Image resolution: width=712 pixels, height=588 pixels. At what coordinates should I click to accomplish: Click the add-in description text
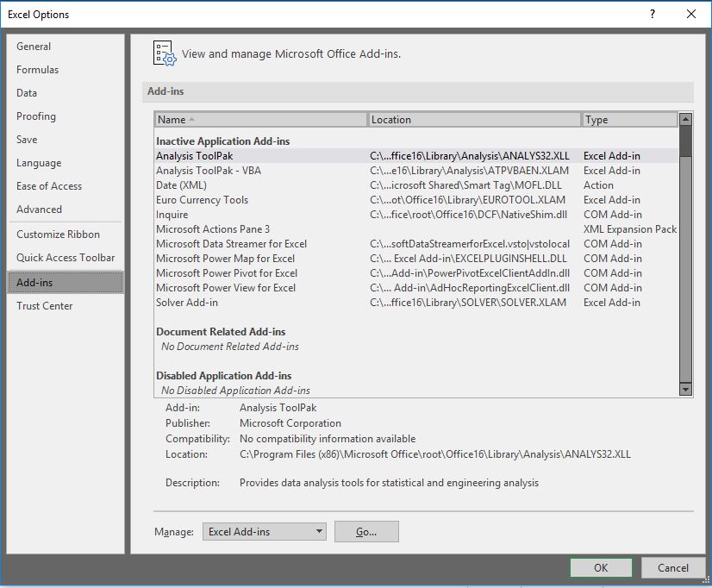pos(389,483)
